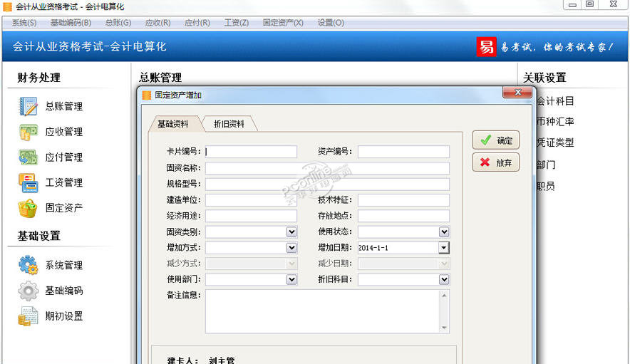Close the 固定资产增加 dialog

click(x=517, y=92)
